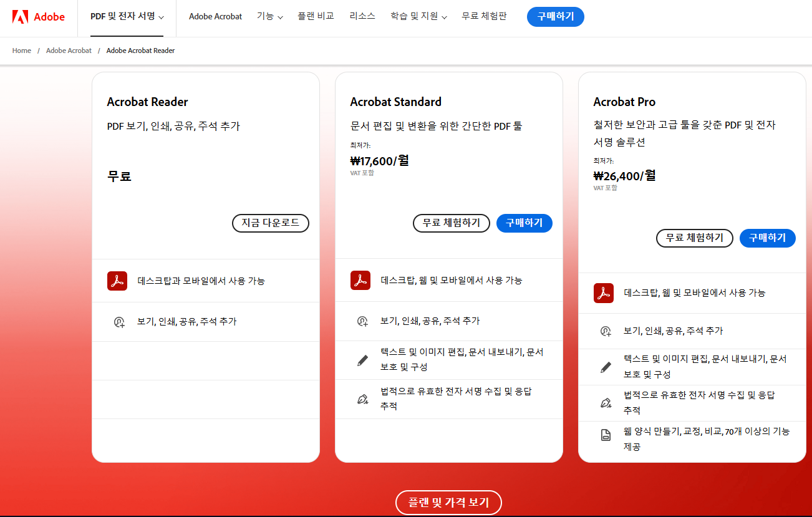This screenshot has width=812, height=517.
Task: Expand the 학습 및 지원 dropdown
Action: (418, 17)
